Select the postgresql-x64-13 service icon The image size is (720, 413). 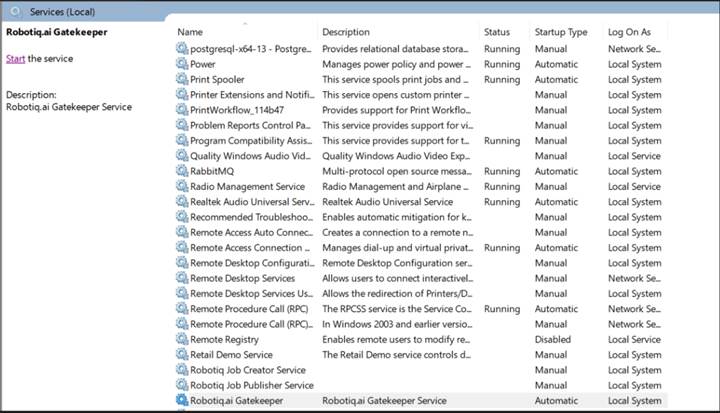pyautogui.click(x=182, y=48)
